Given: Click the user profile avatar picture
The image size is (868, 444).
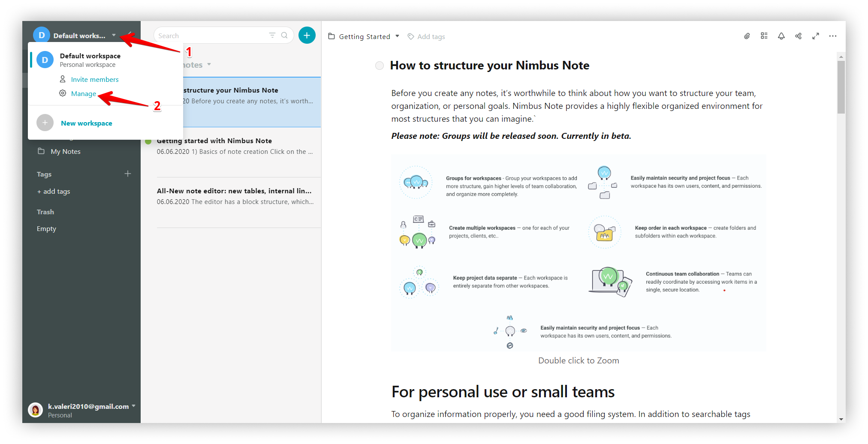Looking at the screenshot, I should (35, 410).
